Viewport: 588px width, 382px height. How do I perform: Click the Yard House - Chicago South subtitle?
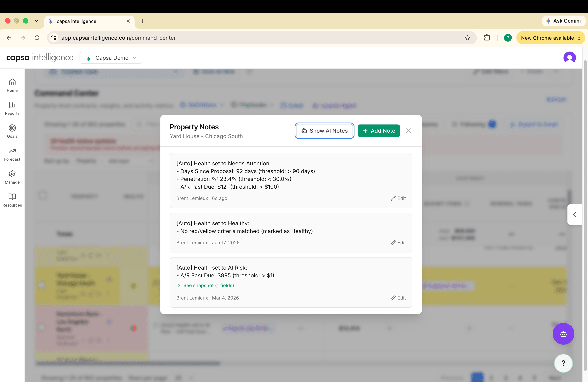206,136
